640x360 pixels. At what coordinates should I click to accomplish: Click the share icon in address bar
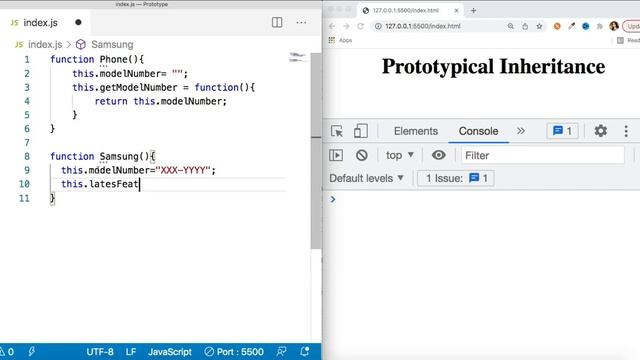(525, 26)
